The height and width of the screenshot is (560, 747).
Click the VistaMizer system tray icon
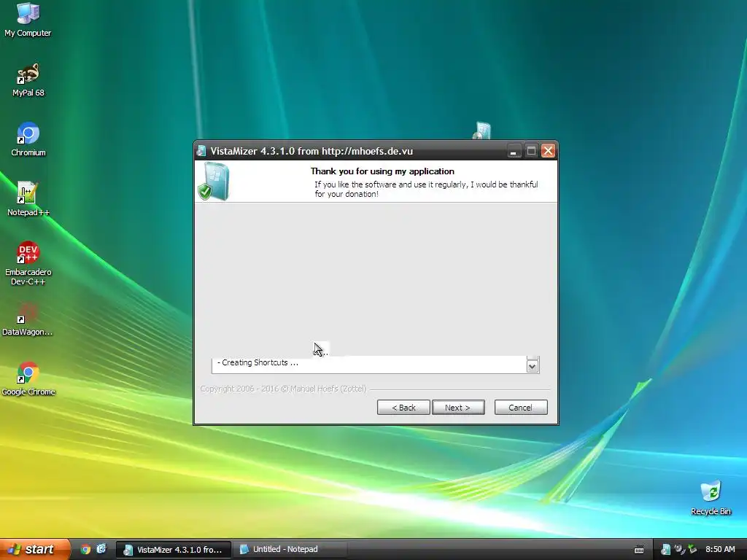point(665,550)
